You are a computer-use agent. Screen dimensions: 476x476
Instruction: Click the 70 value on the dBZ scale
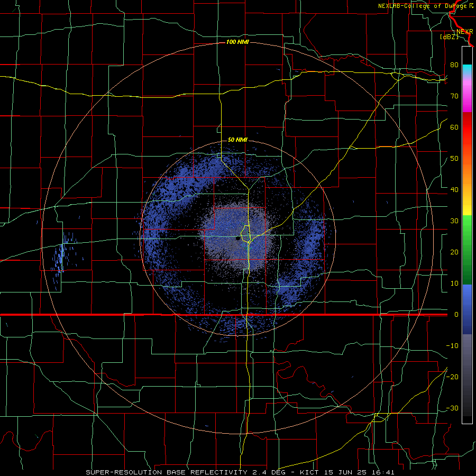[x=454, y=96]
